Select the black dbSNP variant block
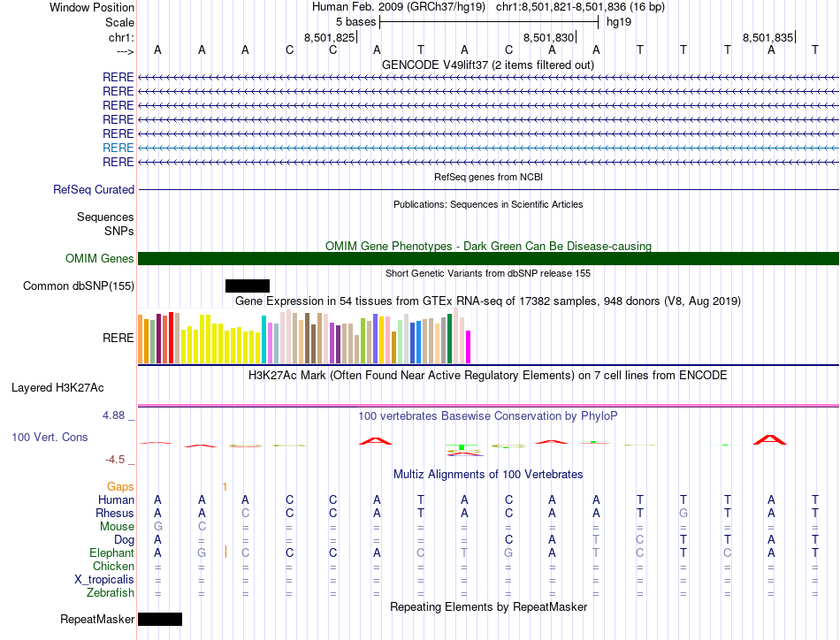 click(x=248, y=286)
